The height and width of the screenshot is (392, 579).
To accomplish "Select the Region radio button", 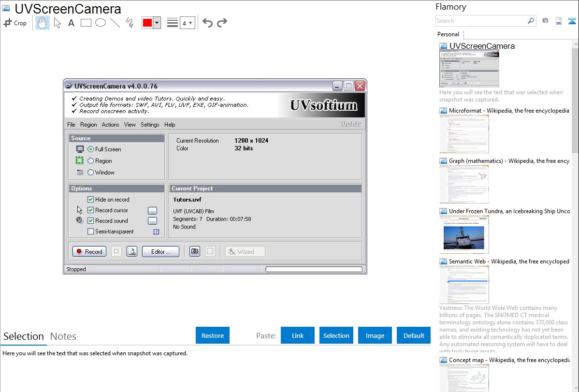I will point(91,161).
